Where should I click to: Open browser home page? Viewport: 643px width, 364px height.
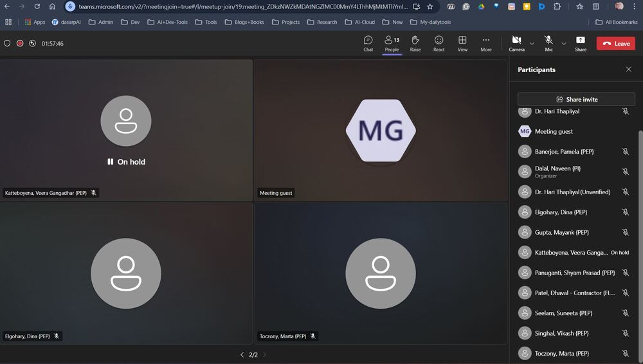point(52,6)
